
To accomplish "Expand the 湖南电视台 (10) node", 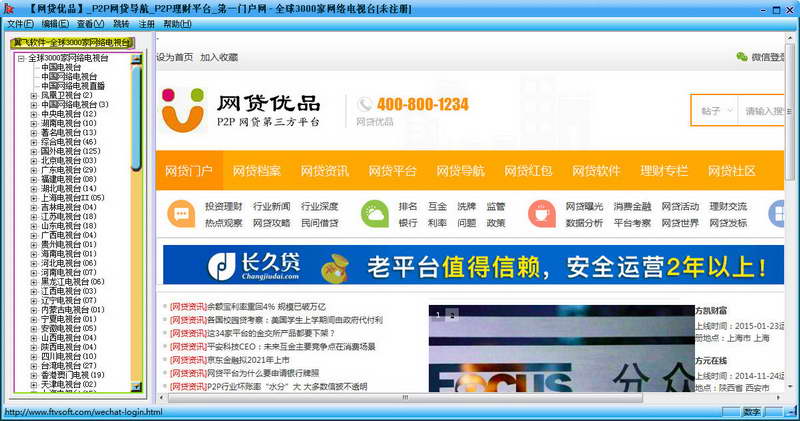I will click(x=34, y=123).
